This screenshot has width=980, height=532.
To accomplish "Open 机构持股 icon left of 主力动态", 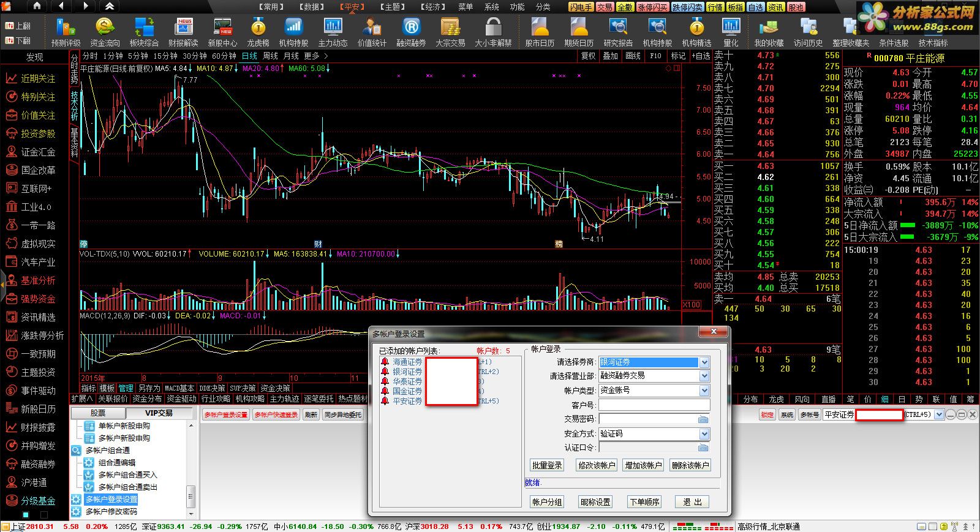I will pos(293,32).
